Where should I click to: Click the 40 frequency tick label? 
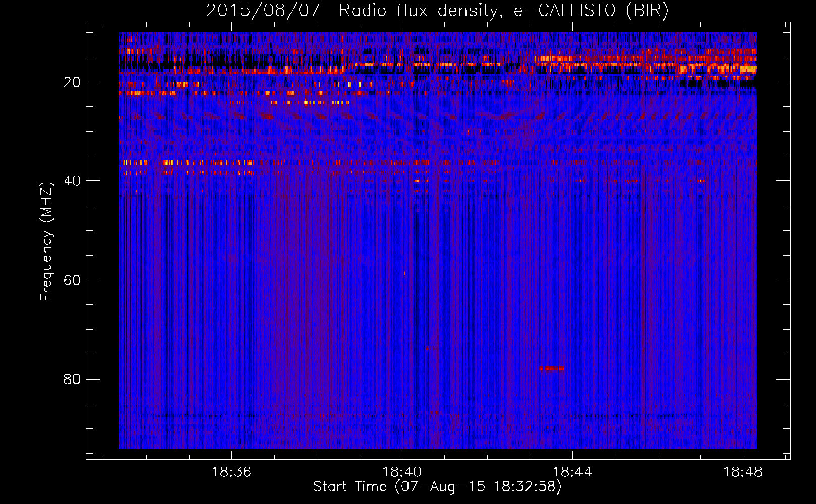click(72, 181)
